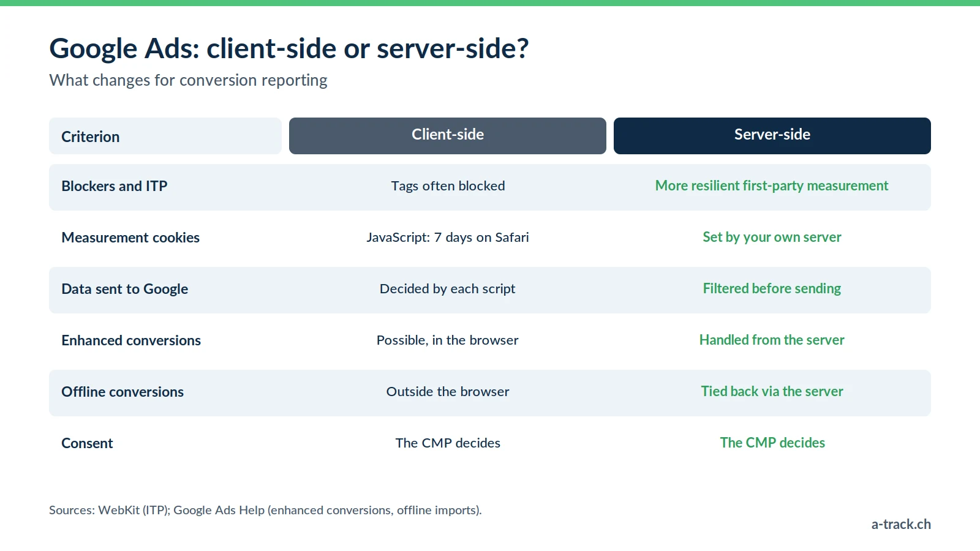Select the 'Tied back via the server' cell
Screen dimensions: 980x551
pos(772,392)
